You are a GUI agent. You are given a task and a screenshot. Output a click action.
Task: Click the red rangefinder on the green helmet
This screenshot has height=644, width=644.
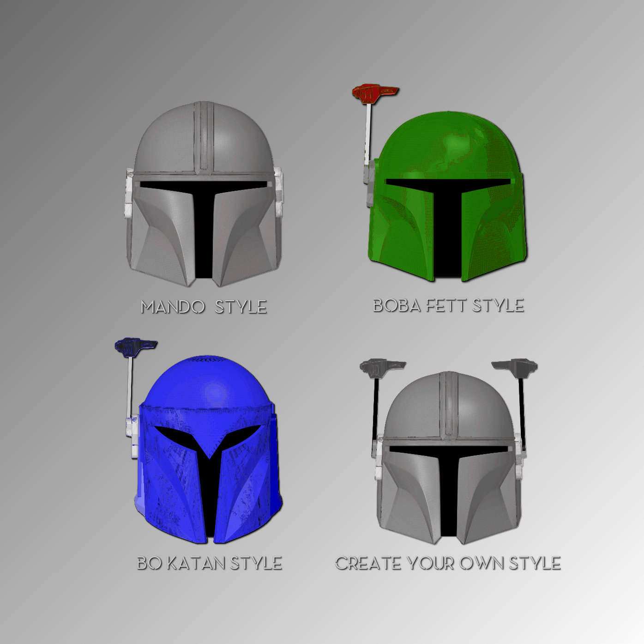tap(374, 93)
